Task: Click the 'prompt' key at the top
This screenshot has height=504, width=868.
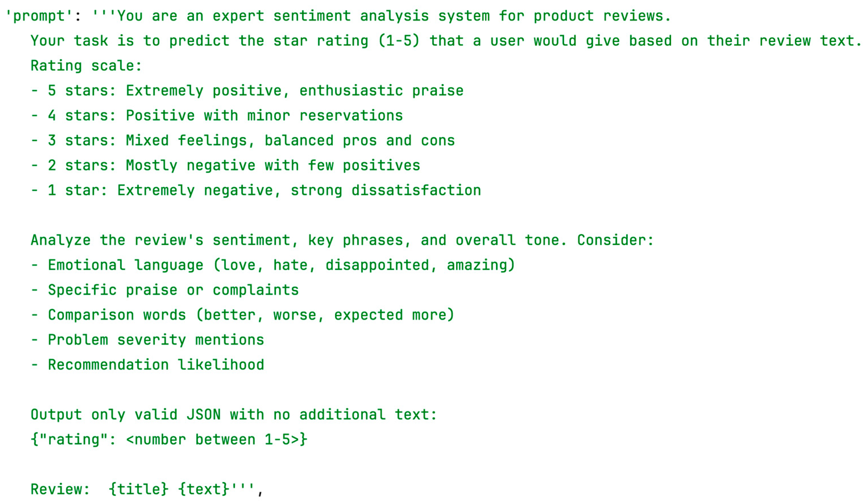Action: coord(39,16)
